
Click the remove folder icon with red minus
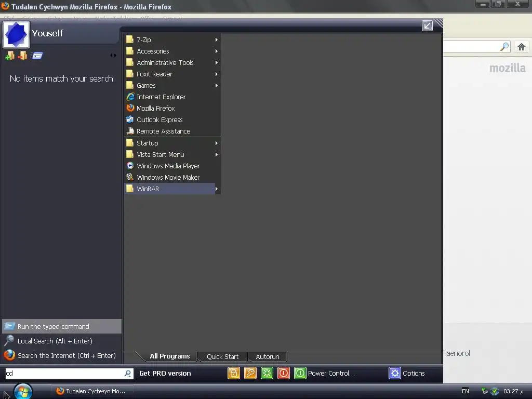click(x=22, y=55)
